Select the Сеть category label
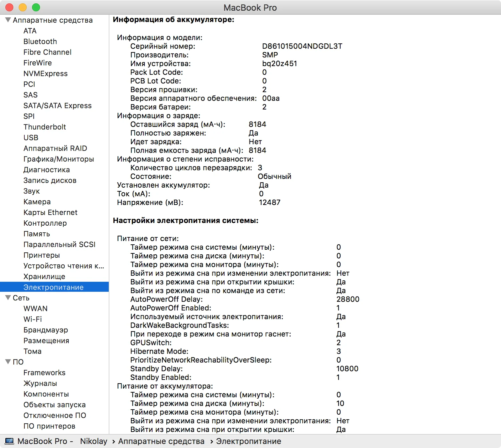Image resolution: width=501 pixels, height=448 pixels. (21, 298)
